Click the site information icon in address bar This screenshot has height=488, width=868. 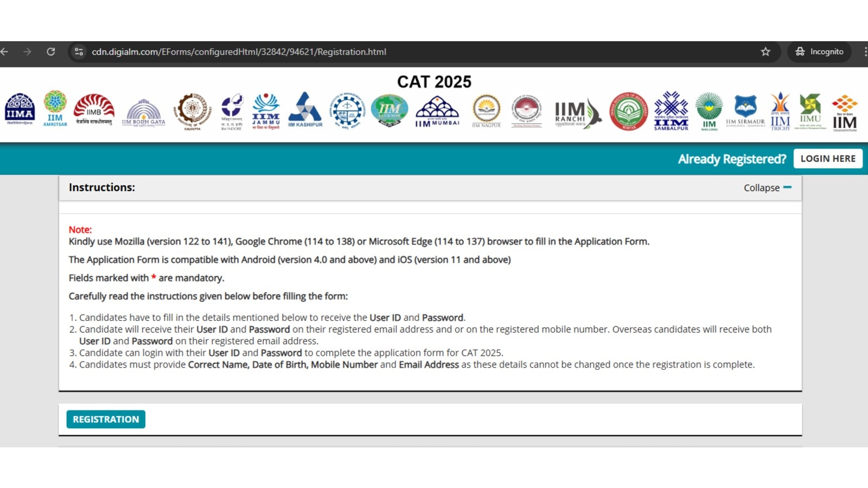coord(79,52)
